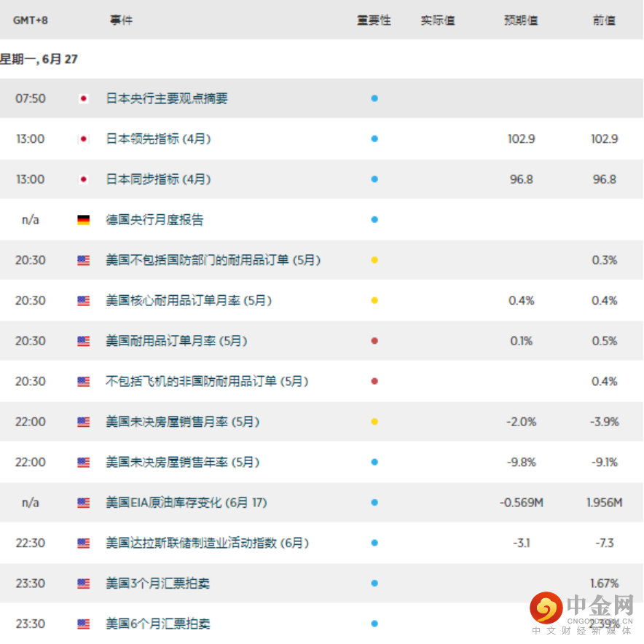
Task: Click US flag beside 美国耐用品订单月率 (5月)
Action: (83, 341)
